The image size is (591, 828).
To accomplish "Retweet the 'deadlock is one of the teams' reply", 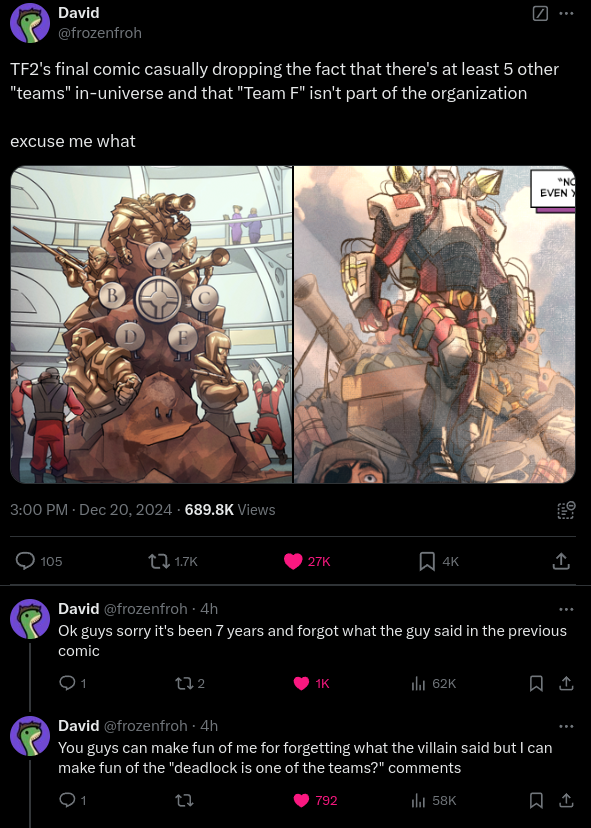I will point(184,801).
